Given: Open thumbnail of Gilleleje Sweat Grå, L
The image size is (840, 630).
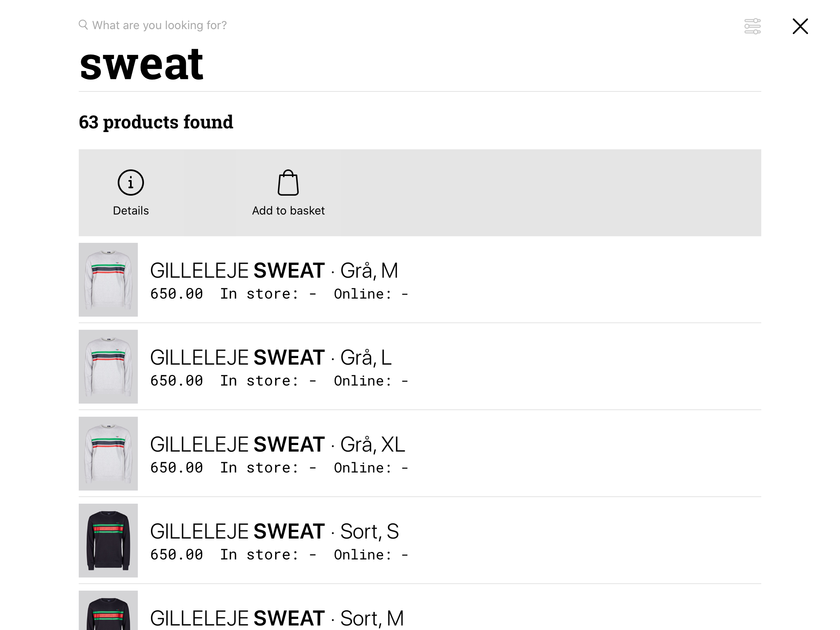Looking at the screenshot, I should 108,367.
